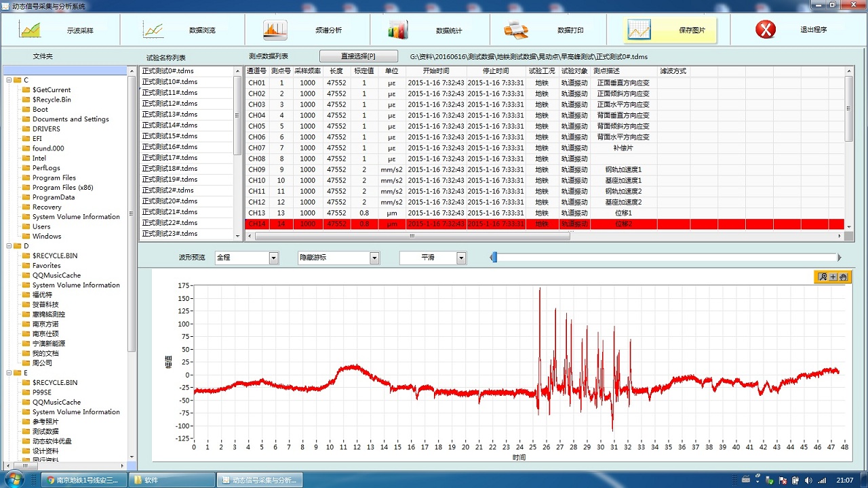868x488 pixels.
Task: Open the 波形预览 全程 dropdown
Action: point(274,258)
